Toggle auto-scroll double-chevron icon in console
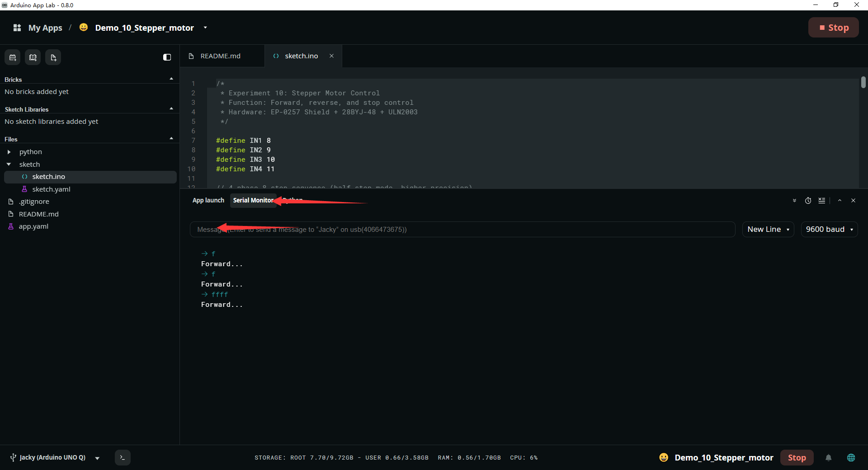868x470 pixels. click(x=794, y=201)
